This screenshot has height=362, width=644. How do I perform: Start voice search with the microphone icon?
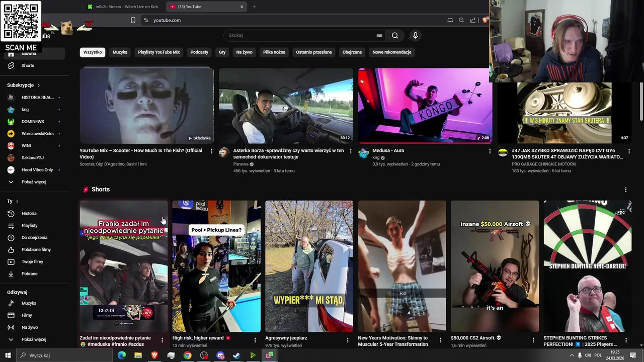pos(415,35)
